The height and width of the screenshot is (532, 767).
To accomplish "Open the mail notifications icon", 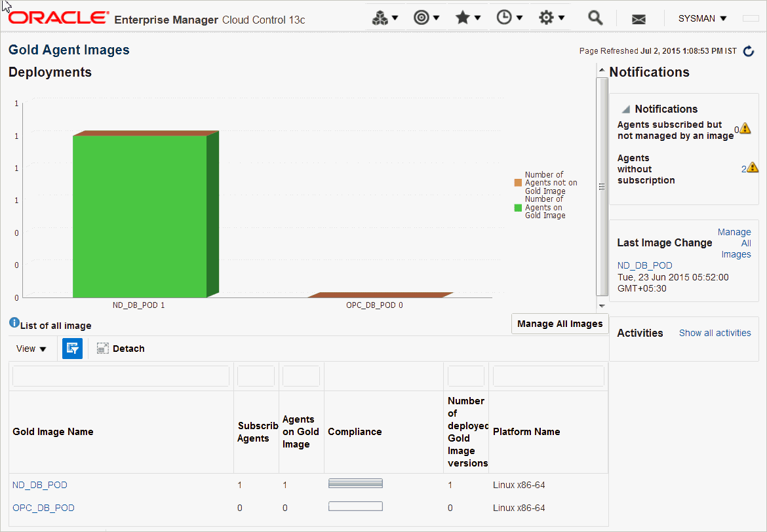I will [639, 19].
